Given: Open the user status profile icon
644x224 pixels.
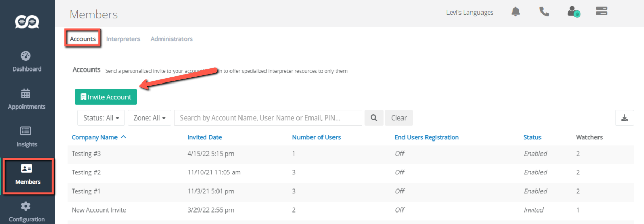Looking at the screenshot, I should click(573, 12).
